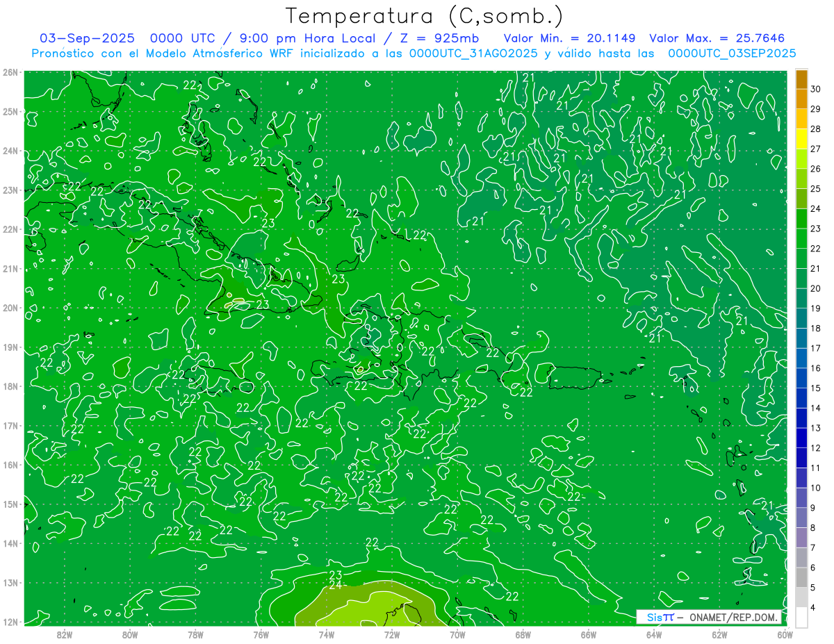Click the "66W" longitude label
Viewport: 834px width, 644px height.
tap(589, 634)
